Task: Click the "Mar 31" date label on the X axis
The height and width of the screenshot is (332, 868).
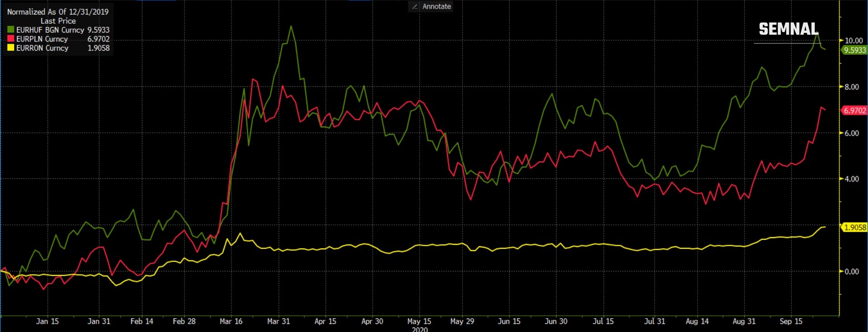Action: (278, 321)
